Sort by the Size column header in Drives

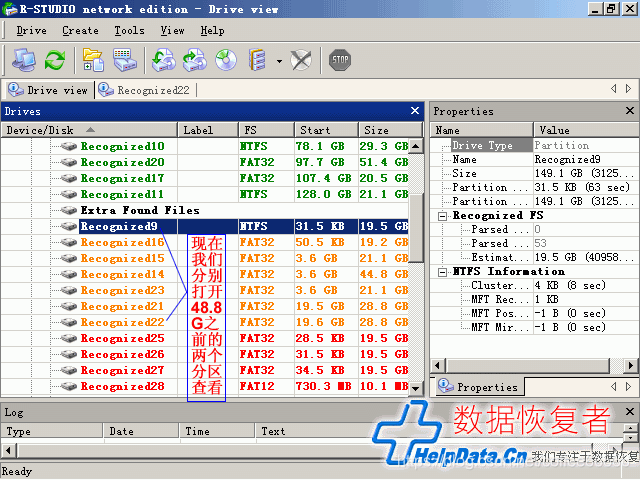[x=390, y=130]
